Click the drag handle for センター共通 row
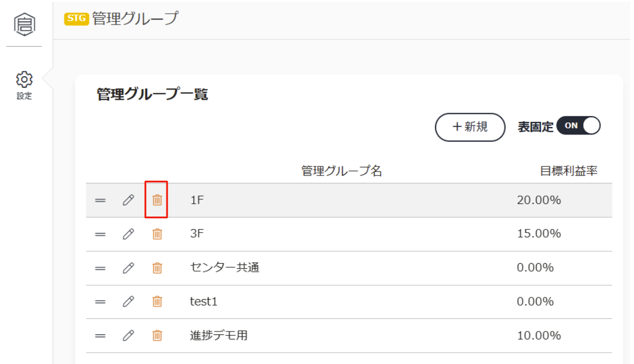 point(100,268)
